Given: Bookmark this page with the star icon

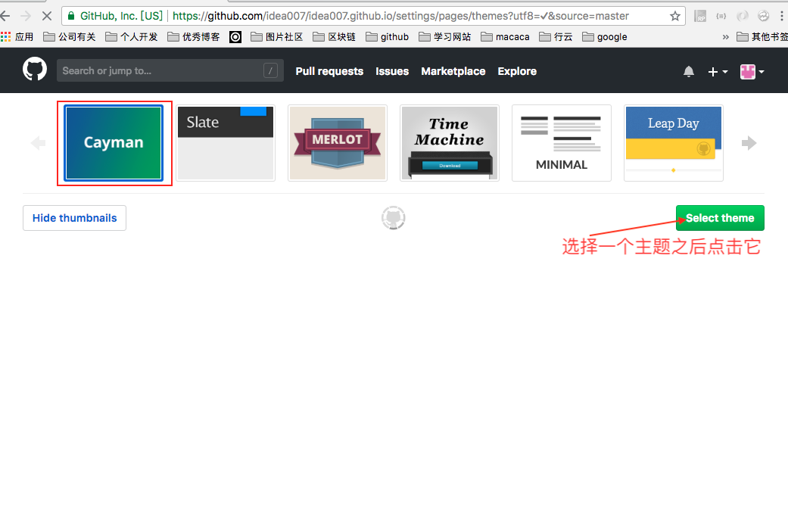Looking at the screenshot, I should 675,16.
